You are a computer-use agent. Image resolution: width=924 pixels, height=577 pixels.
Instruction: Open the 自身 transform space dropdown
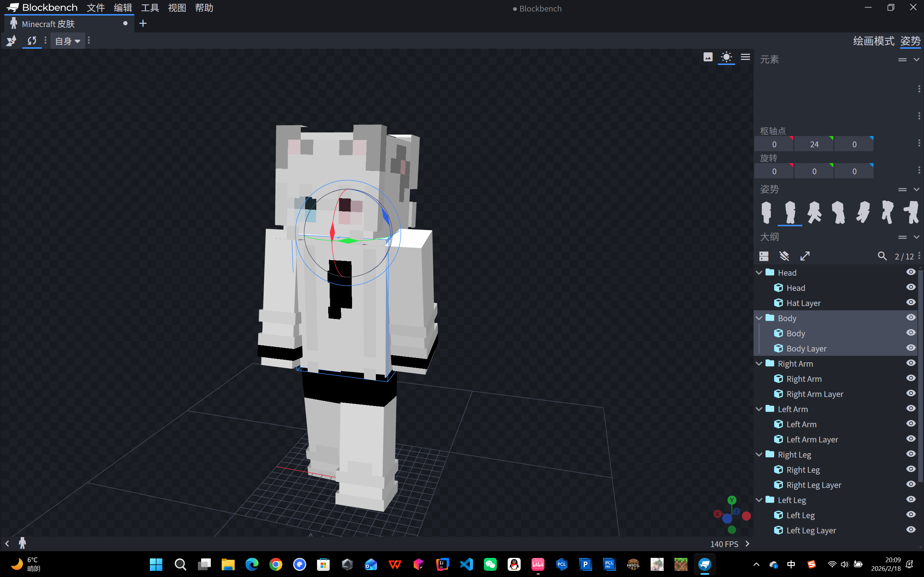pos(68,41)
